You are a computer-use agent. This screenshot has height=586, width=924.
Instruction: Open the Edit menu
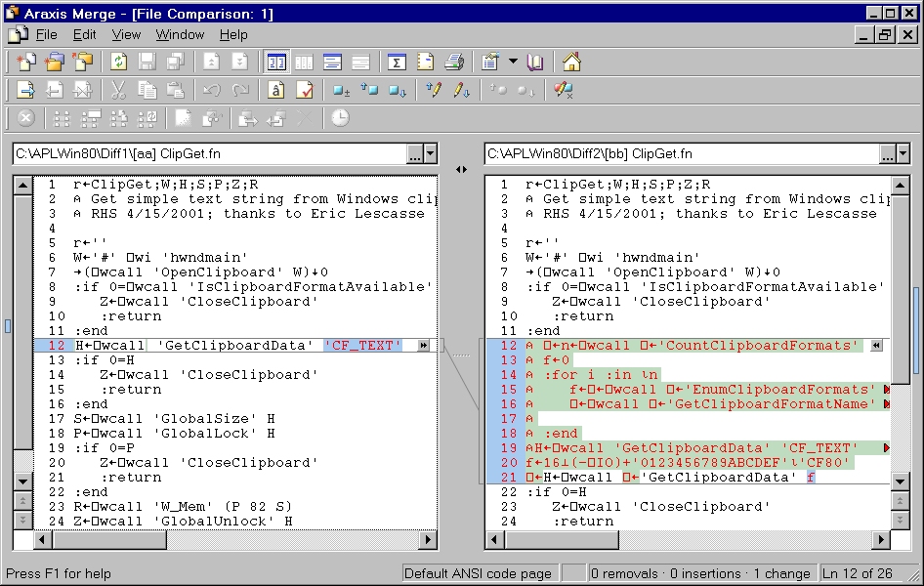point(84,35)
